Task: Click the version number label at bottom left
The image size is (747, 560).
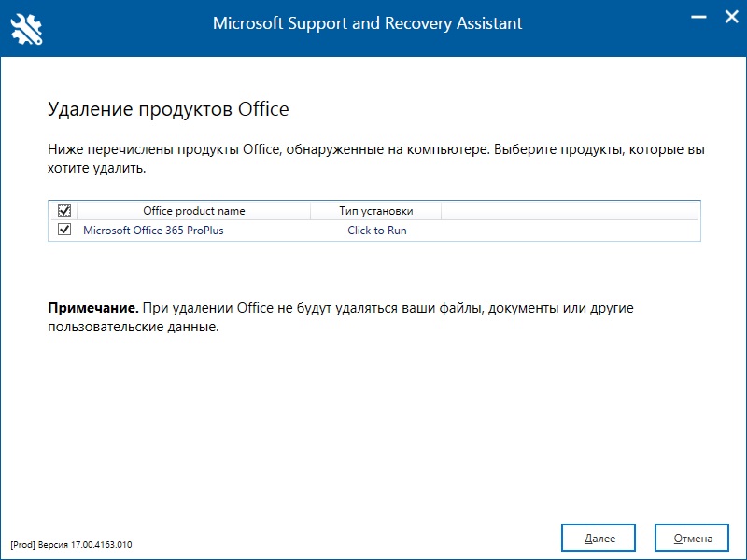Action: click(71, 544)
